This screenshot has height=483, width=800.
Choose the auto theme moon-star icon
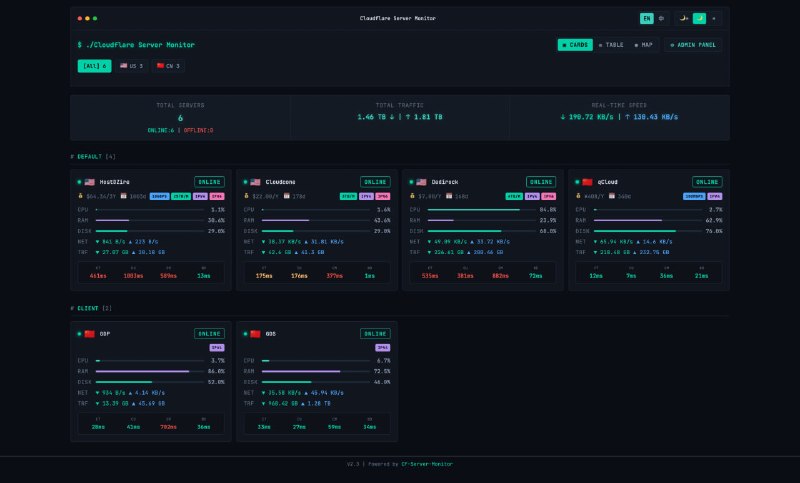coord(684,18)
